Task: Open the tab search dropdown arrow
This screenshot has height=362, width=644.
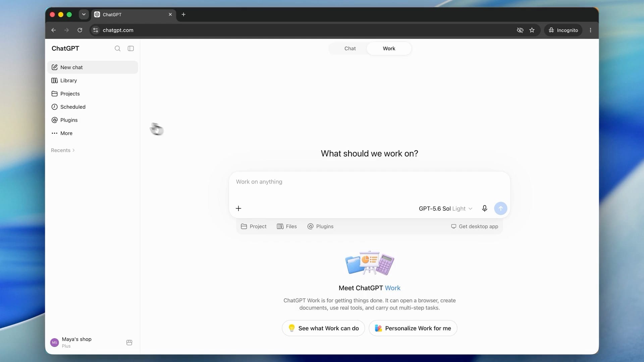Action: click(x=84, y=14)
